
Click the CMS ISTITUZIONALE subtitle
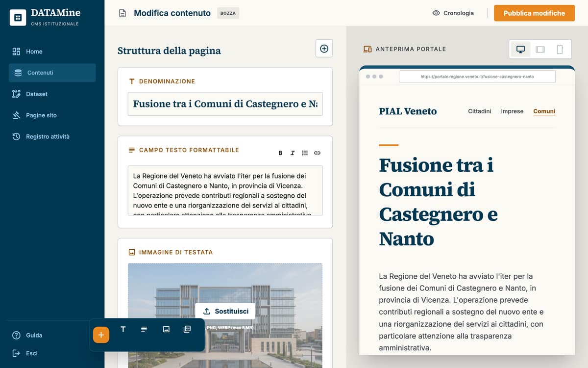pos(55,24)
